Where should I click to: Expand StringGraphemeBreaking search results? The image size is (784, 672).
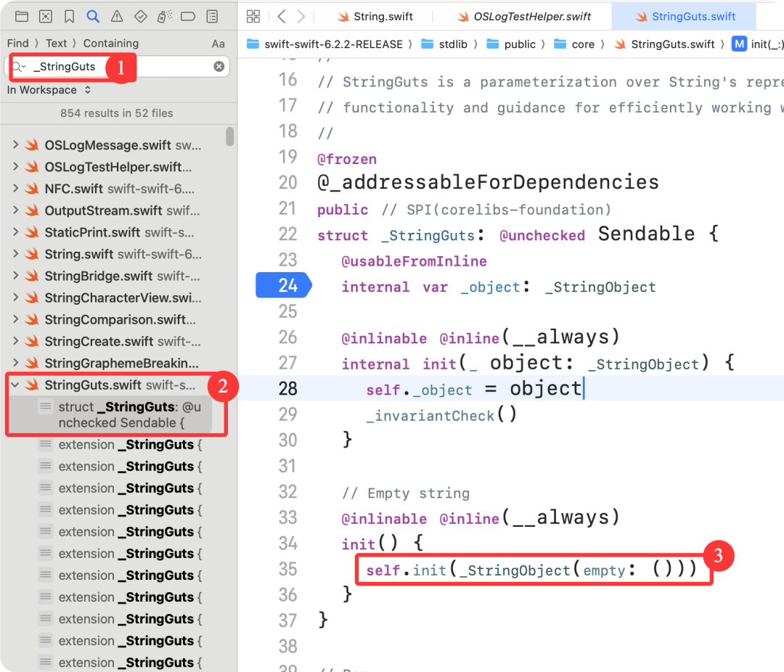pos(15,363)
